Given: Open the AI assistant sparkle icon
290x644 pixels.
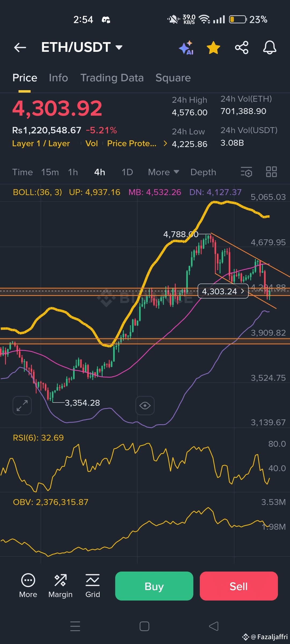Looking at the screenshot, I should tap(186, 48).
